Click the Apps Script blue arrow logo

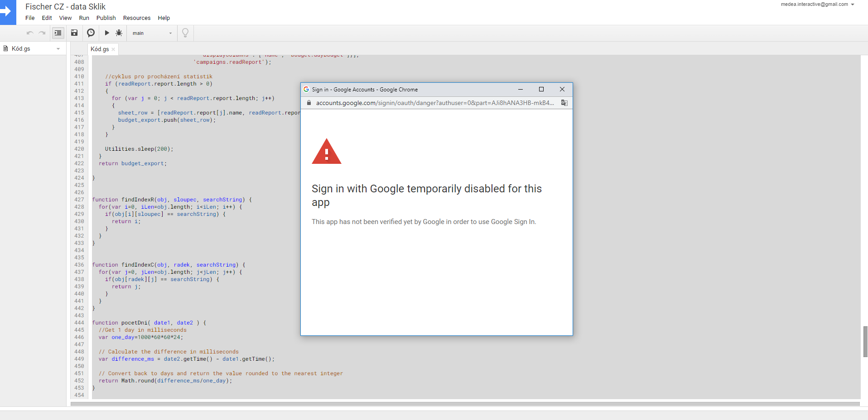[8, 12]
